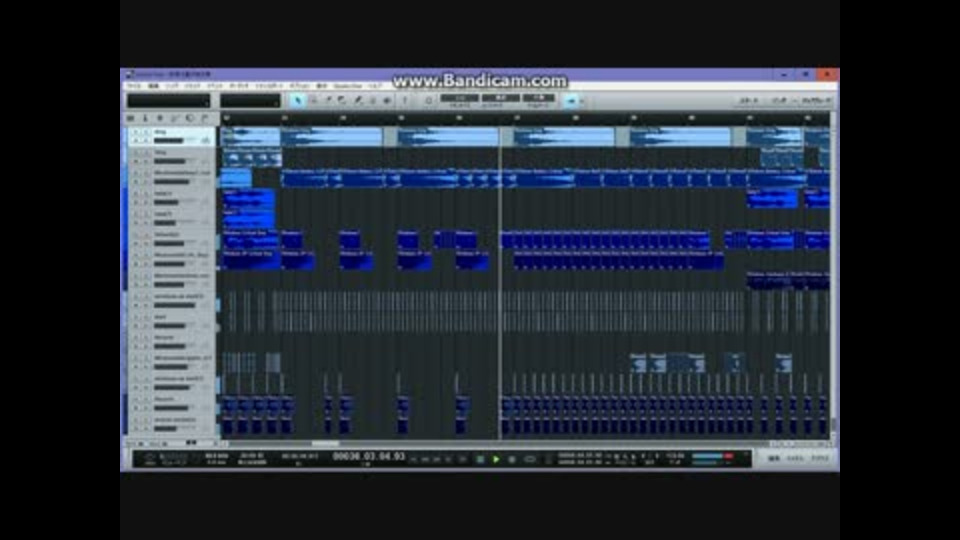Solo the third track in the list

pyautogui.click(x=146, y=173)
